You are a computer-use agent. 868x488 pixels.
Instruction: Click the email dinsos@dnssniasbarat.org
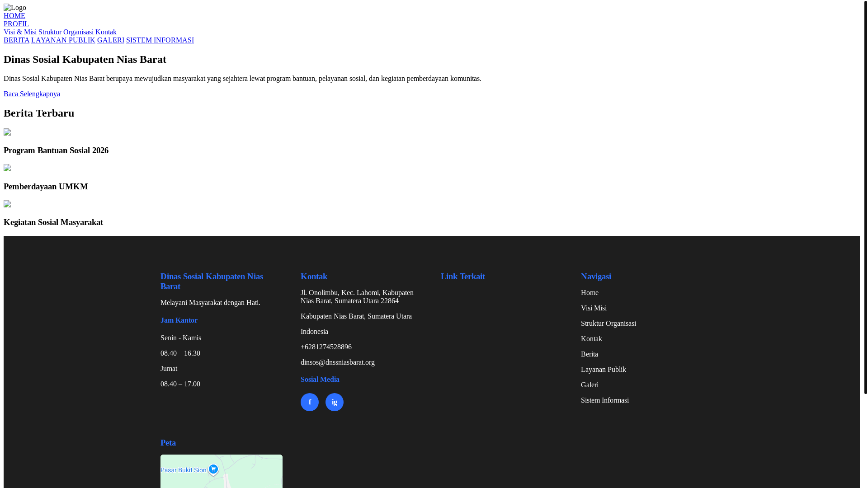338,362
